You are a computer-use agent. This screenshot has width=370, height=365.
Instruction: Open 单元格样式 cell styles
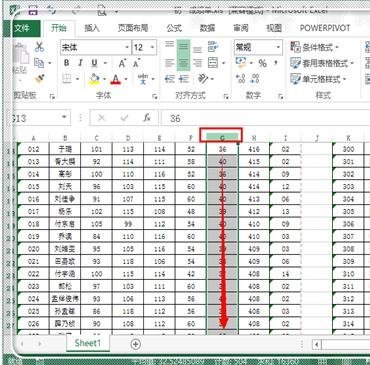(x=318, y=79)
